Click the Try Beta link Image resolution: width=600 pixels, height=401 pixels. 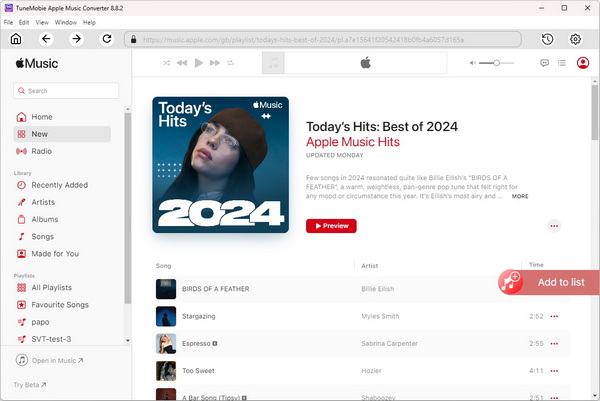pos(30,385)
